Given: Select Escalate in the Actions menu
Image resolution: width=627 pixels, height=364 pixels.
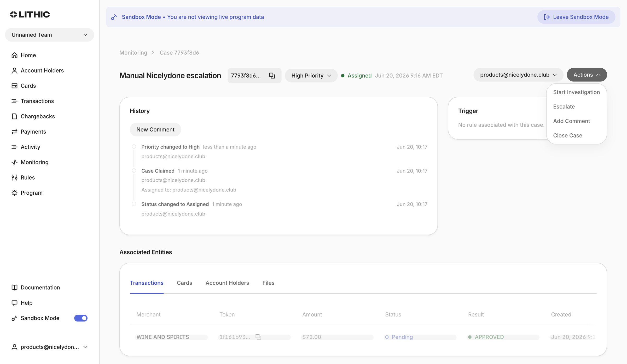Looking at the screenshot, I should coord(576,106).
